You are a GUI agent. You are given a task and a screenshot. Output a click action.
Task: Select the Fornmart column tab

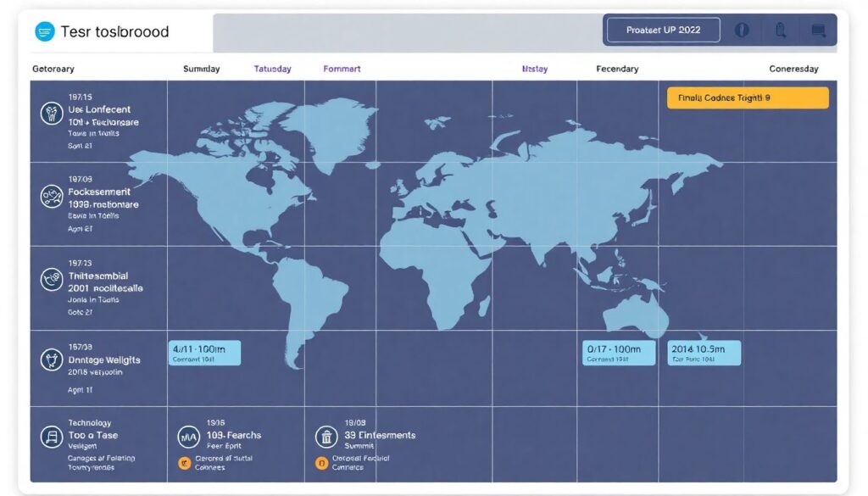[x=342, y=69]
